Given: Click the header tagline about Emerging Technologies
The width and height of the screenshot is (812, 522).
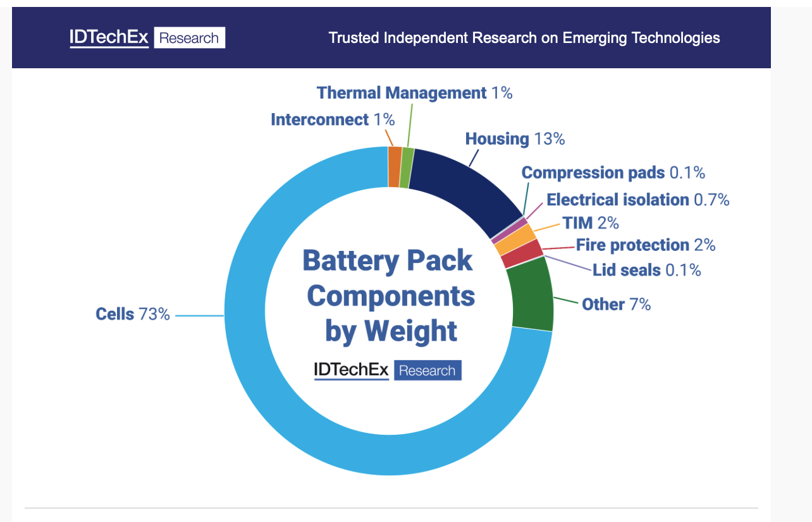Looking at the screenshot, I should point(524,38).
